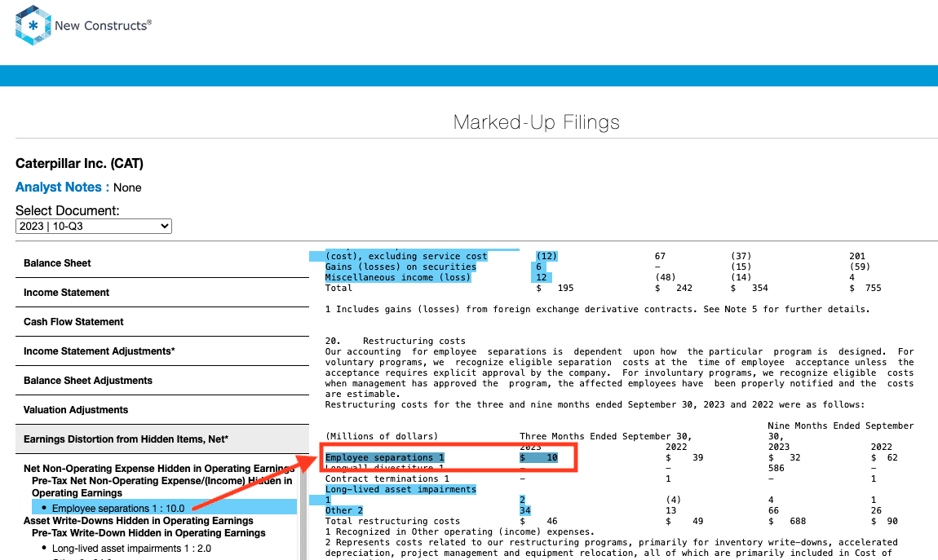Click highlighted Long-lived asset impairments label in filing

400,489
